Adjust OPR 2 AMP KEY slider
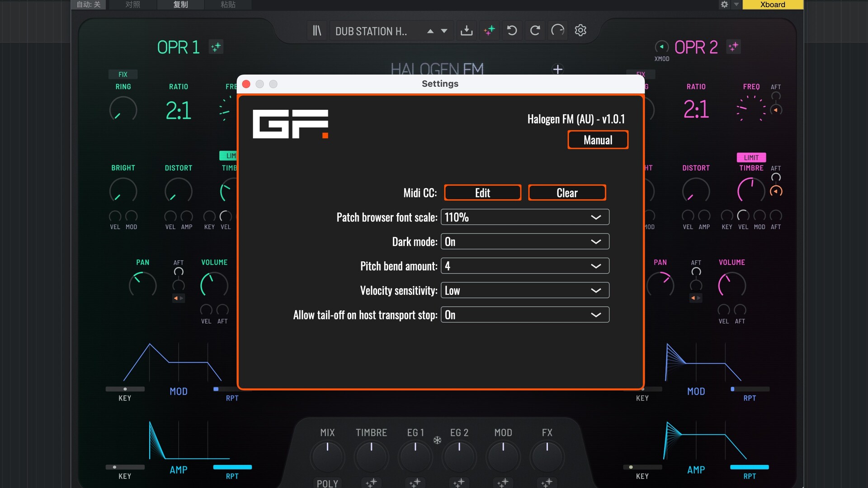The width and height of the screenshot is (868, 488). (642, 467)
